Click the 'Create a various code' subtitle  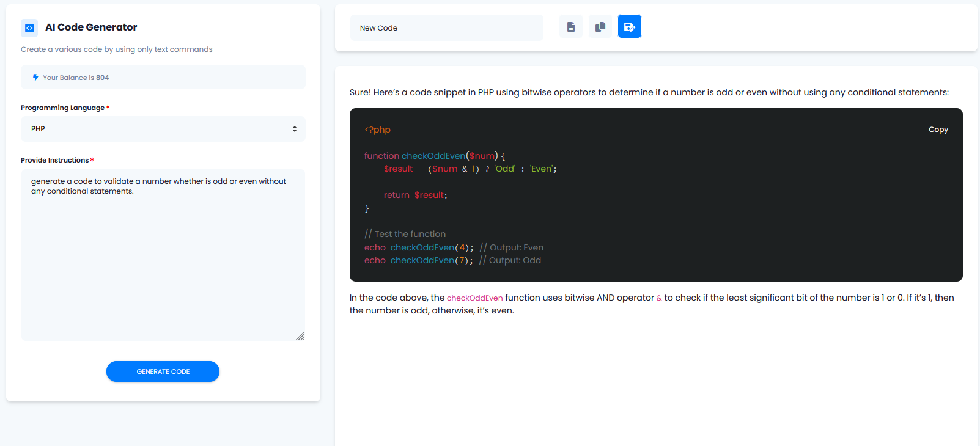pos(117,49)
